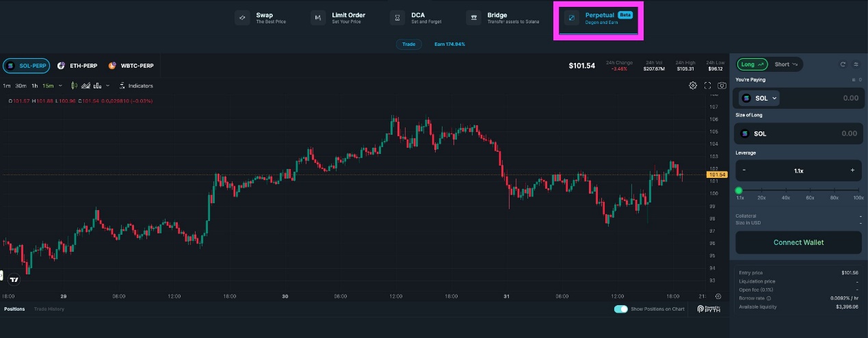Open trade settings sliders icon
The width and height of the screenshot is (868, 338).
coord(856,64)
